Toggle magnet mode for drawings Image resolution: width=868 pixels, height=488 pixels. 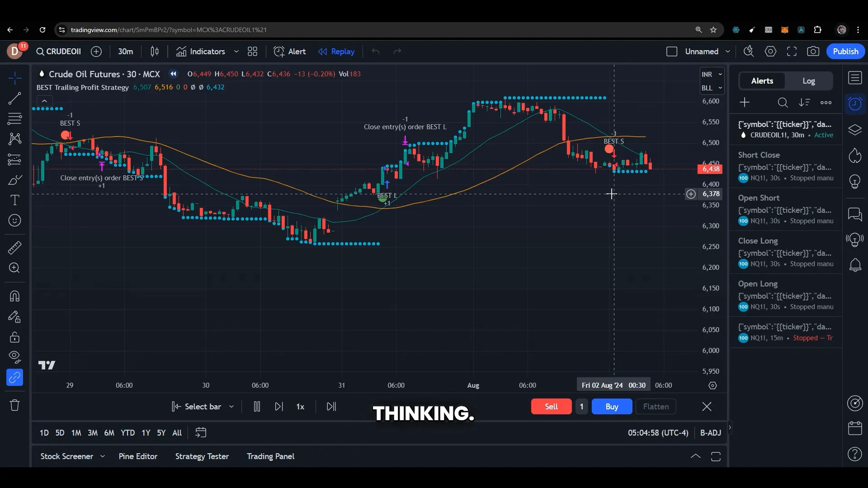pyautogui.click(x=14, y=296)
